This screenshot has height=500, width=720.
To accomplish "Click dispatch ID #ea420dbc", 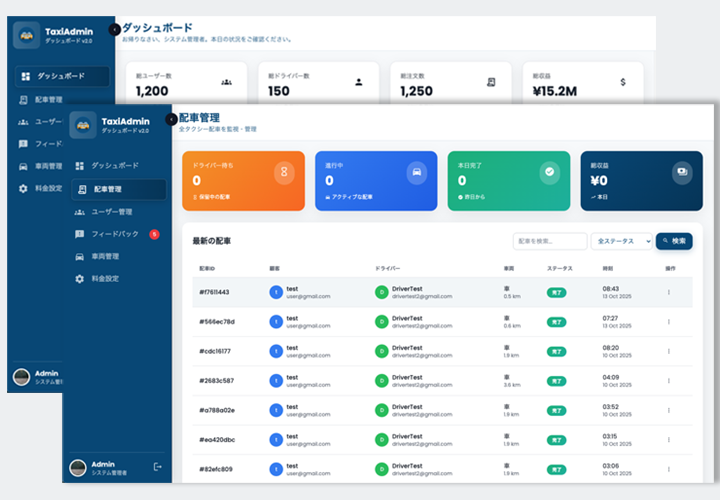I will (217, 440).
